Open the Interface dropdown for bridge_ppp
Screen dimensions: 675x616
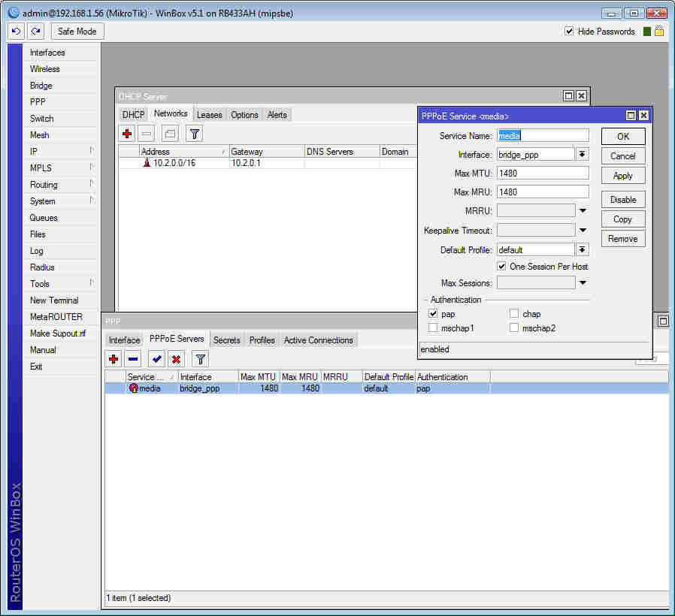click(582, 154)
